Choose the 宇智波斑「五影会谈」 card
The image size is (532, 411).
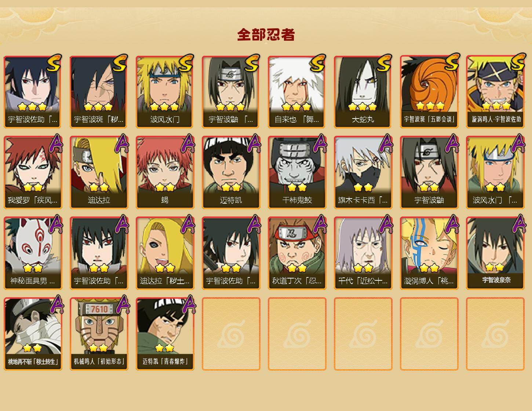pos(429,92)
